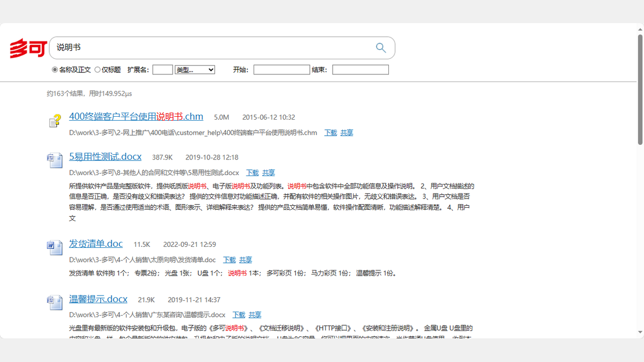The image size is (644, 362).
Task: Click 共享 next to 400终端客户平台使用说明书.chm
Action: click(347, 132)
